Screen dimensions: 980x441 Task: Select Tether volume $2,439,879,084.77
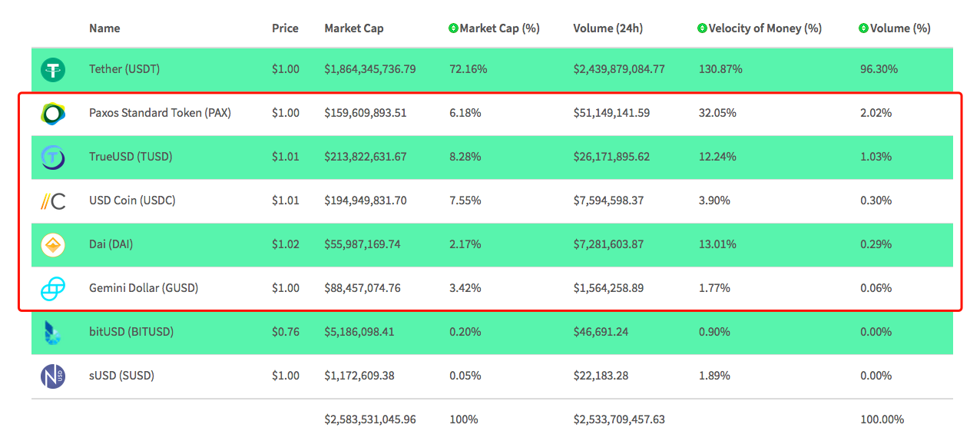pos(619,69)
